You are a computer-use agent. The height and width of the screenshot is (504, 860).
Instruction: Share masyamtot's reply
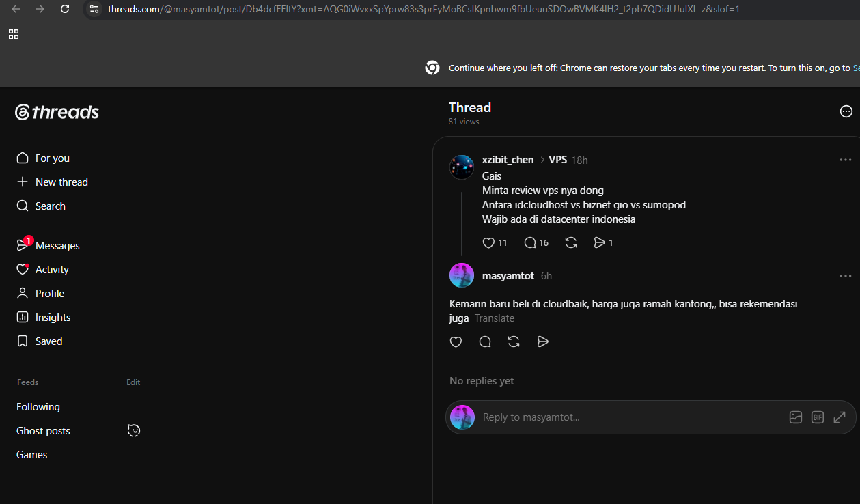click(x=543, y=341)
